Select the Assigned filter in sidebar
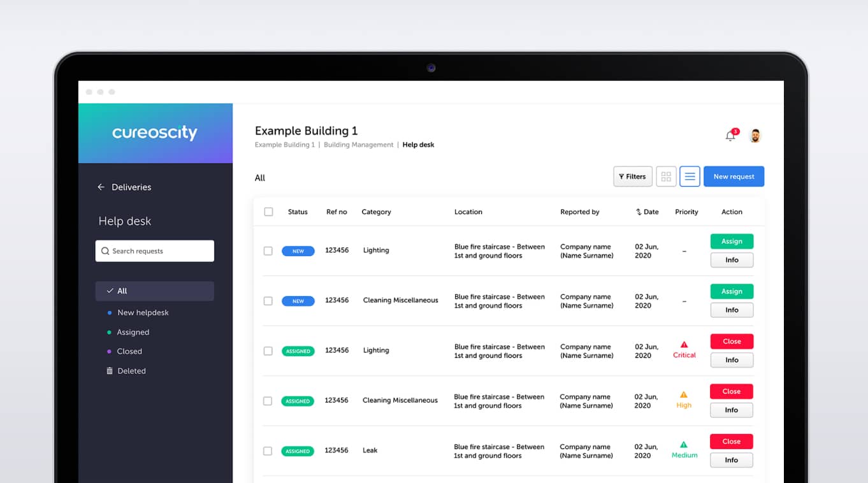 pyautogui.click(x=133, y=333)
